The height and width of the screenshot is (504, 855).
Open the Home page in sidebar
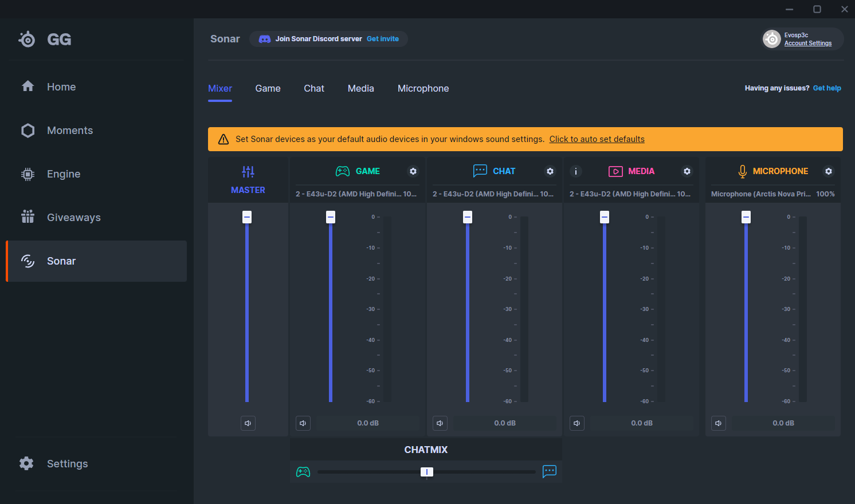pos(96,86)
